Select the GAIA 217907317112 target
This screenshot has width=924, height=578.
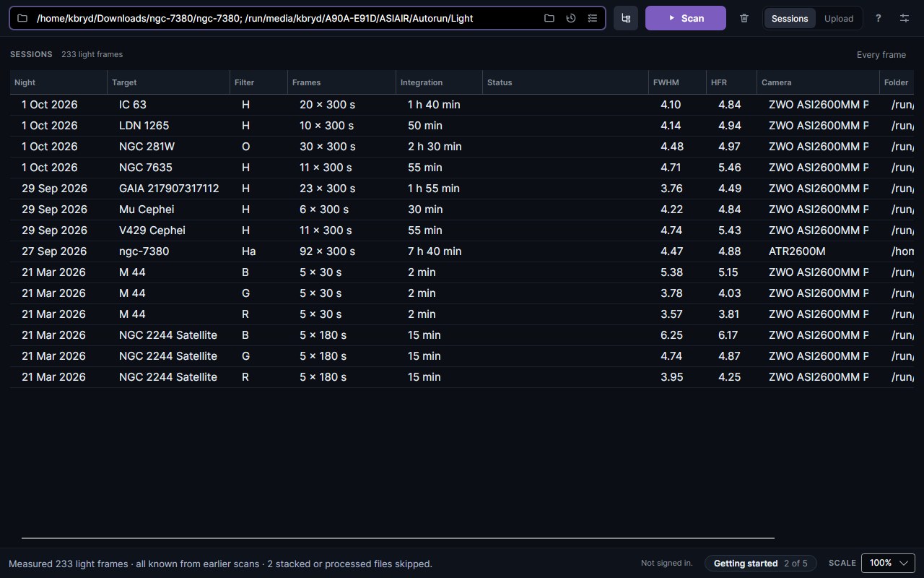tap(169, 189)
